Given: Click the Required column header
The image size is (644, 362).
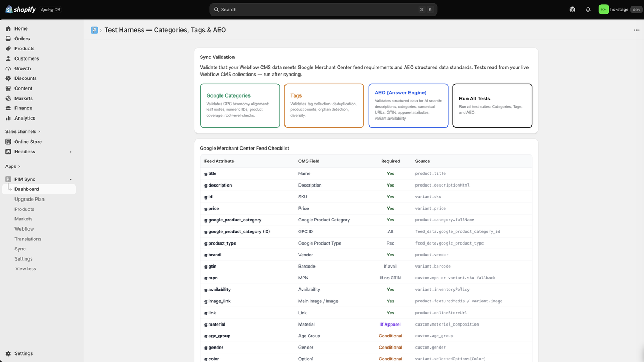Looking at the screenshot, I should click(x=391, y=161).
